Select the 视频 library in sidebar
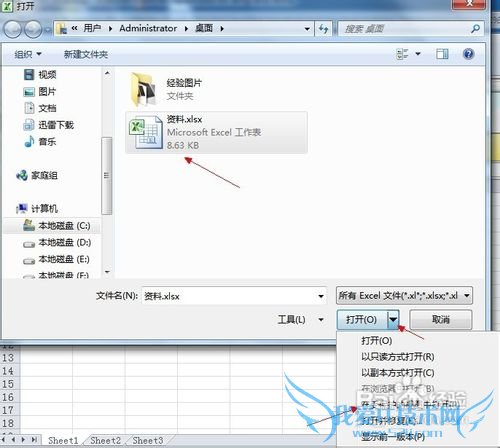 click(40, 74)
